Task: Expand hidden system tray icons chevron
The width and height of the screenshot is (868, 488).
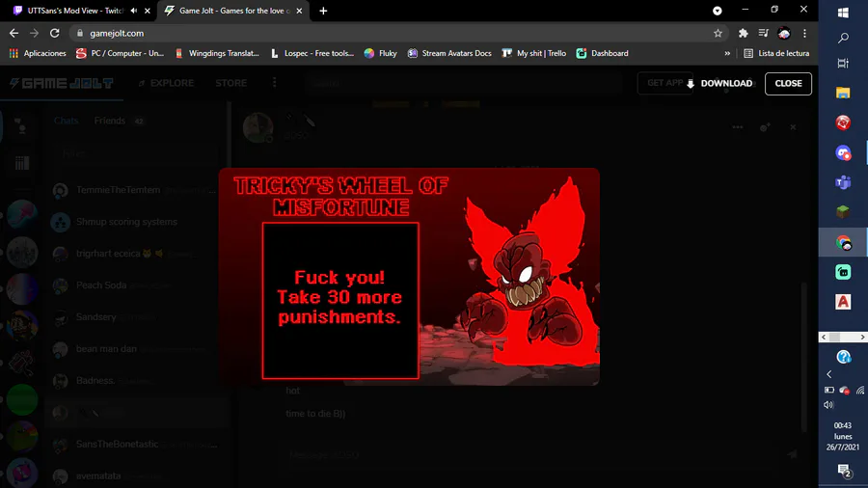Action: [828, 374]
